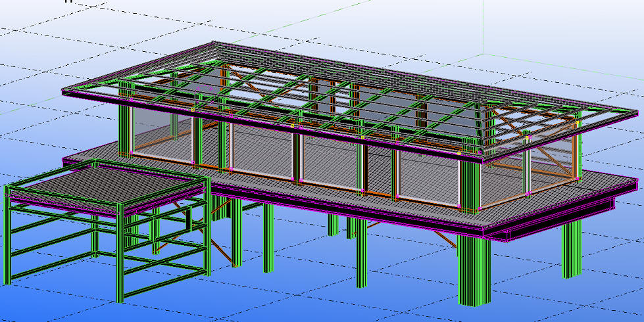Pick the front leg of the small green frame
The width and height of the screenshot is (644, 322).
click(120, 254)
